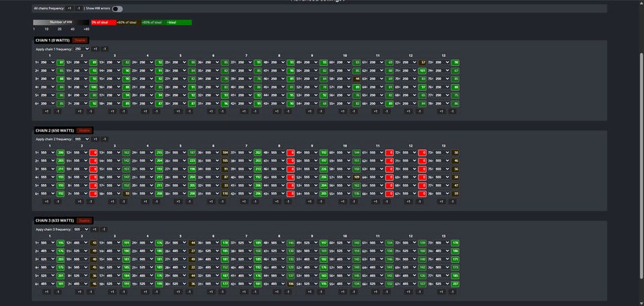The width and height of the screenshot is (644, 306).
Task: Open chip 7 frequency dropdown in Chain 2
Action: (80, 193)
